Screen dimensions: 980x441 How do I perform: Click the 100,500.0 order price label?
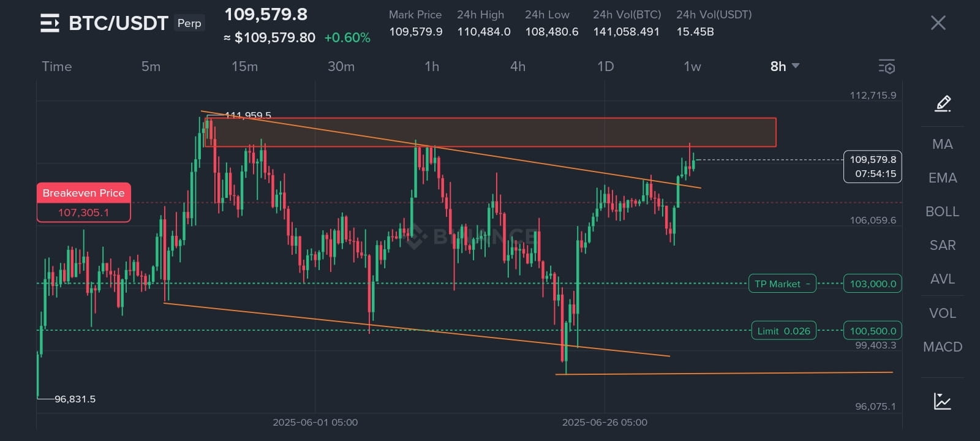click(873, 331)
